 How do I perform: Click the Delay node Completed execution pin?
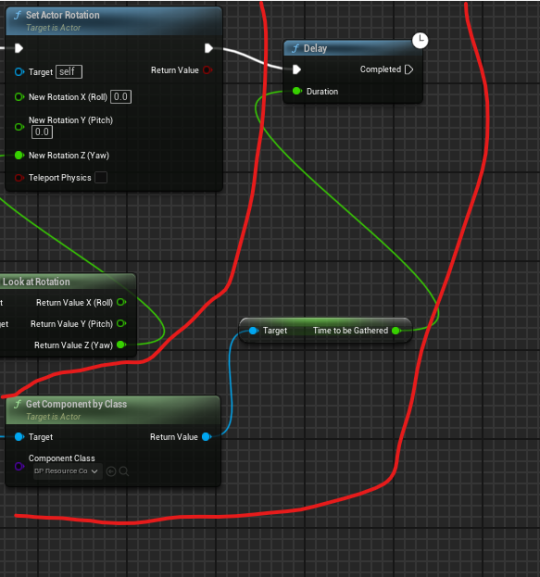pyautogui.click(x=409, y=70)
